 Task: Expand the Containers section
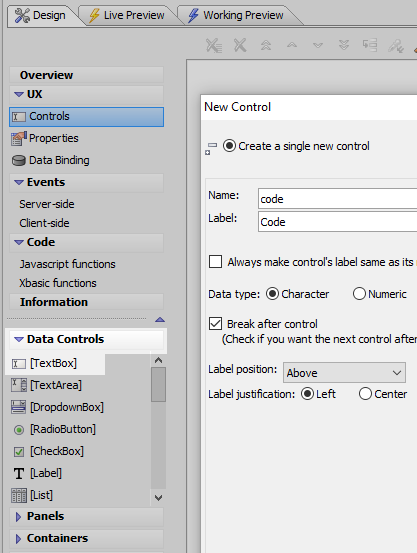86,538
